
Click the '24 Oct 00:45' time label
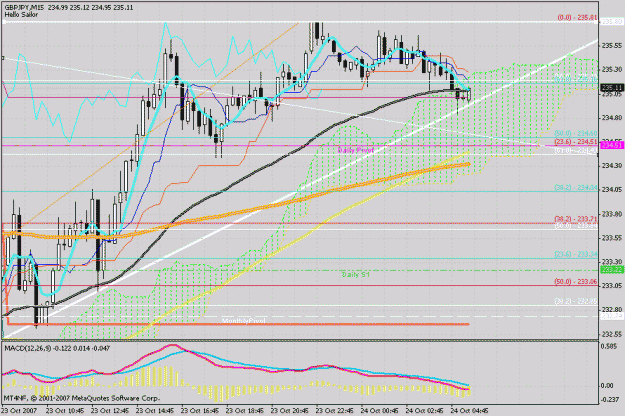click(x=380, y=411)
